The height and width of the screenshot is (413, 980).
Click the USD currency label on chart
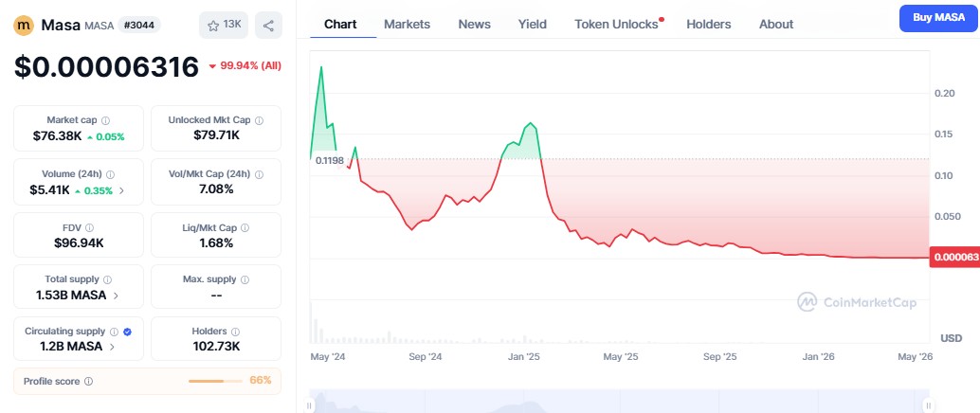(952, 338)
